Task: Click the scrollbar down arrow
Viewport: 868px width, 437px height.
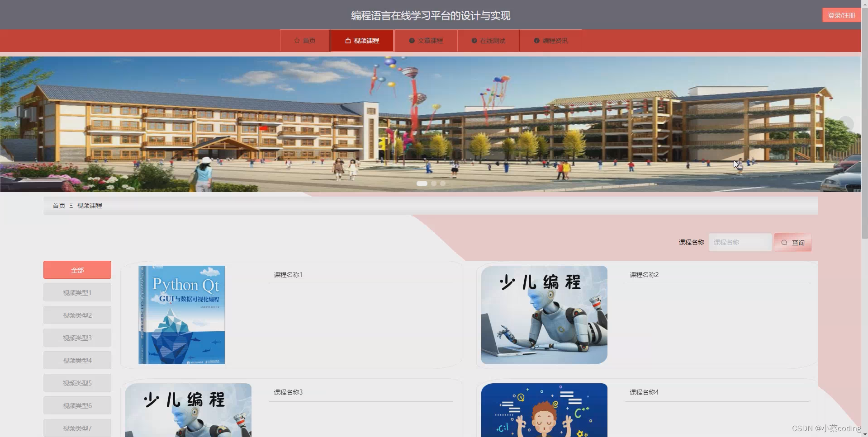Action: coord(864,434)
